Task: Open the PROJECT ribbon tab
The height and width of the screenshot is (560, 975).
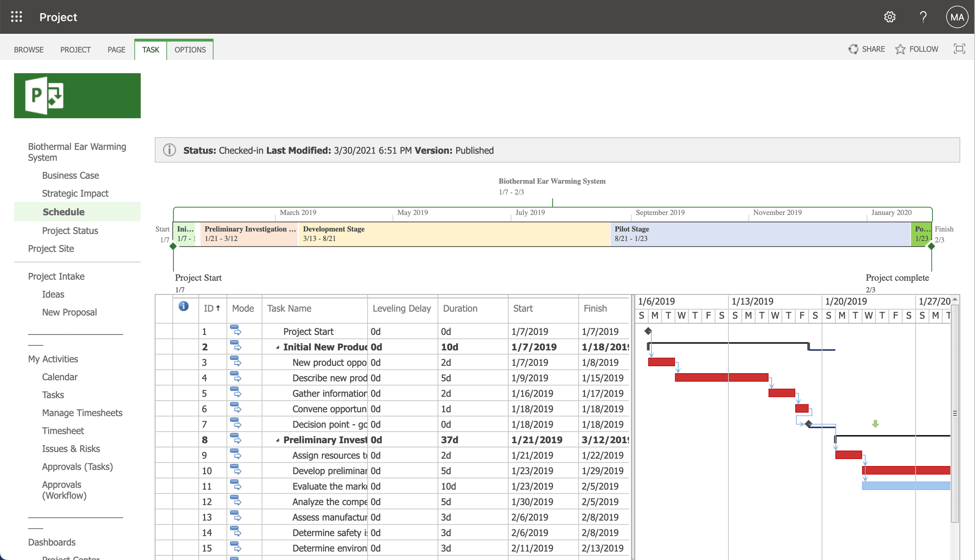Action: (x=75, y=50)
